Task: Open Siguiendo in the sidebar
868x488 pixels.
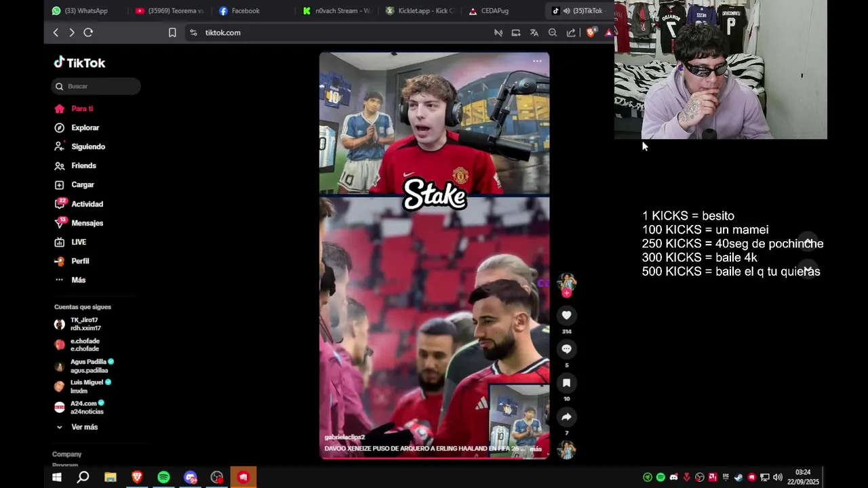Action: coord(79,146)
